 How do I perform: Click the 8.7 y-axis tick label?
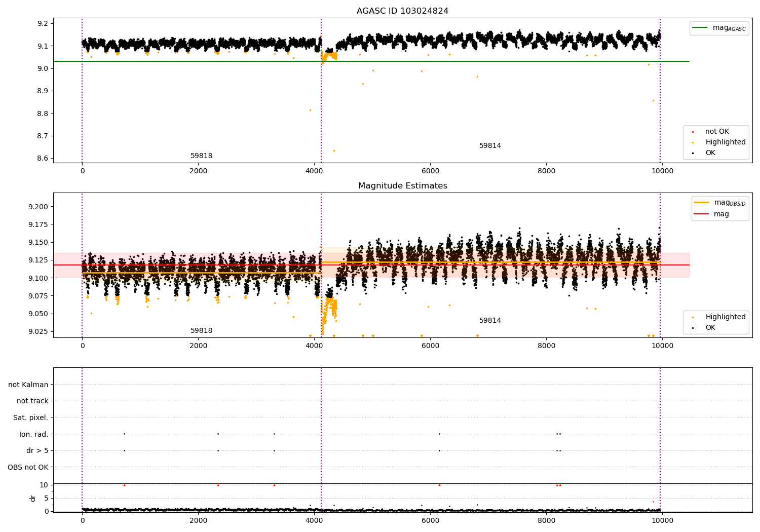pyautogui.click(x=43, y=136)
